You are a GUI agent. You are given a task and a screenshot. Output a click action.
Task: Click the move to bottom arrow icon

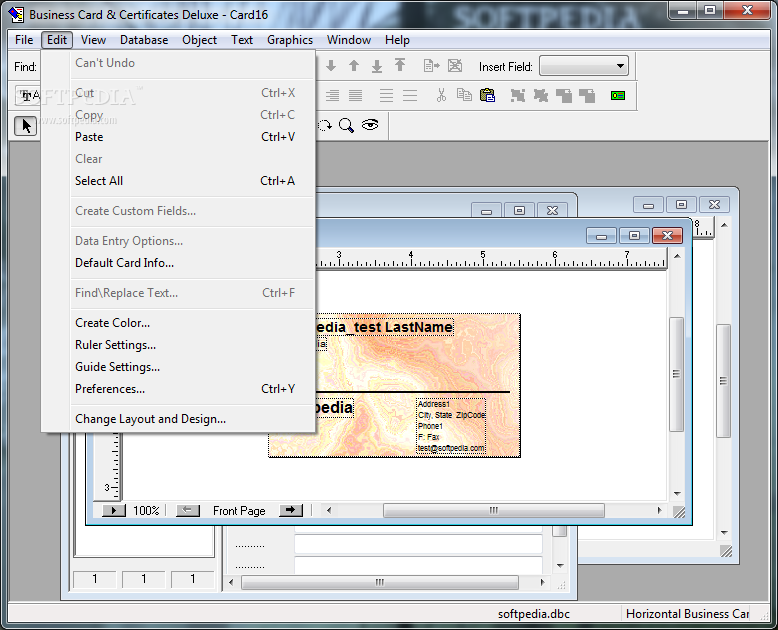click(x=377, y=65)
